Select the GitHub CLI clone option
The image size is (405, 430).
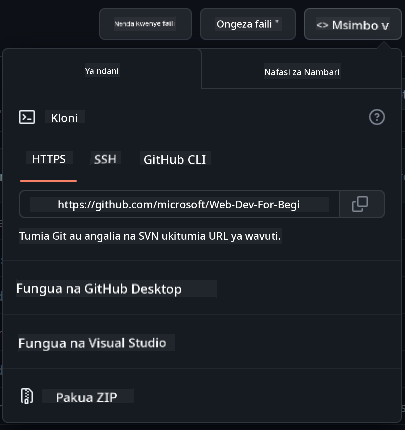point(175,159)
